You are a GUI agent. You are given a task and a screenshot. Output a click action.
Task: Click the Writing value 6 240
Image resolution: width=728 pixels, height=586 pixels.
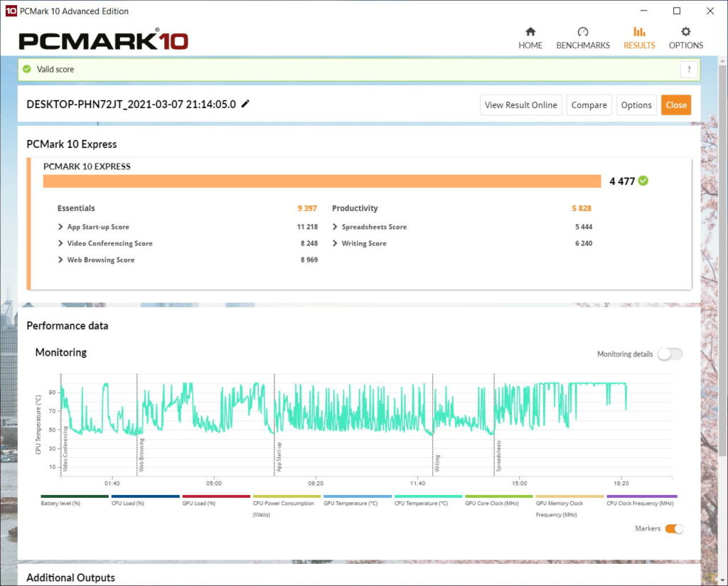(x=584, y=243)
